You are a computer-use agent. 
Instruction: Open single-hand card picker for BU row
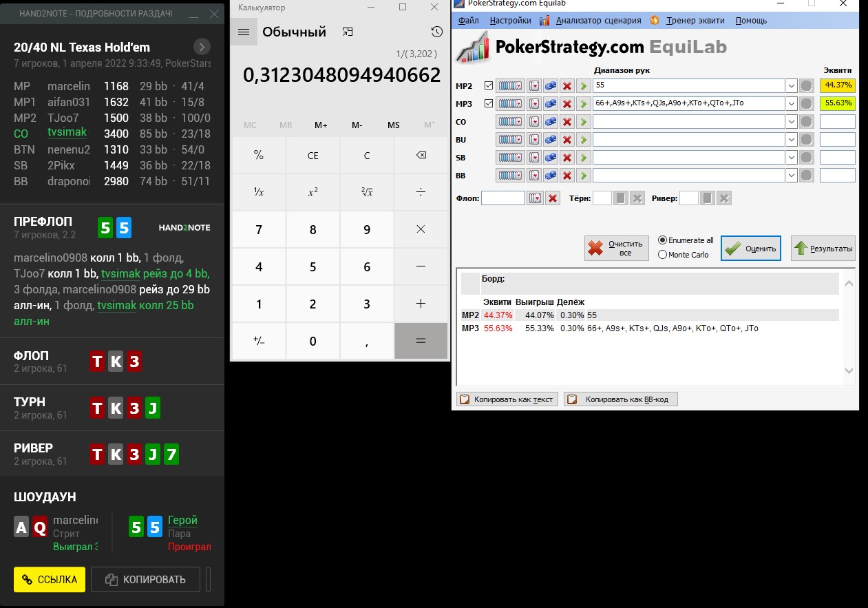coord(534,139)
